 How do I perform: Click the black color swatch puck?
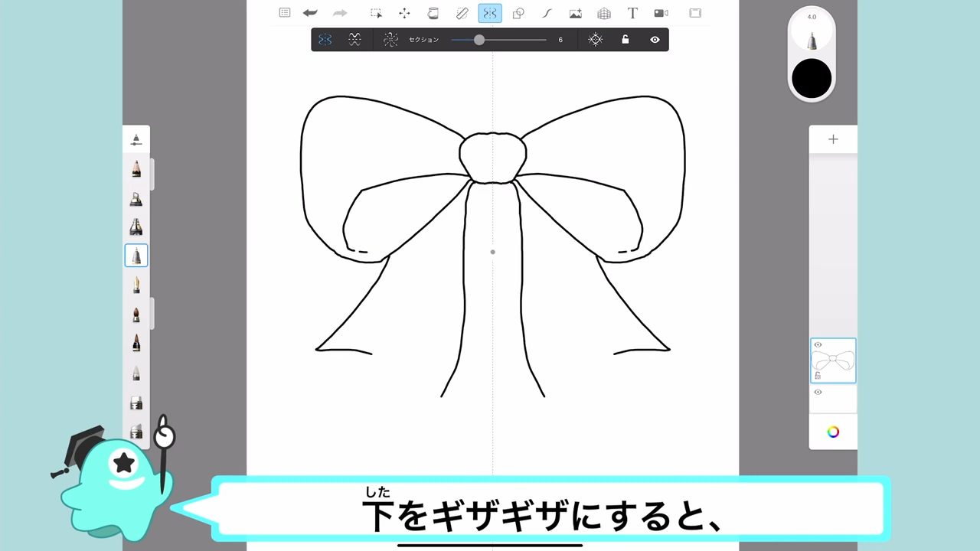812,79
